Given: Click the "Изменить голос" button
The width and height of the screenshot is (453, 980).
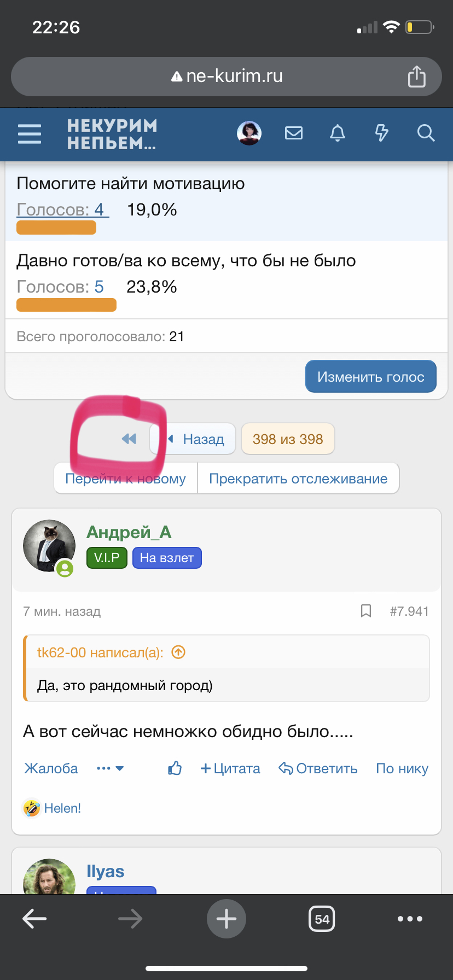Looking at the screenshot, I should (370, 377).
